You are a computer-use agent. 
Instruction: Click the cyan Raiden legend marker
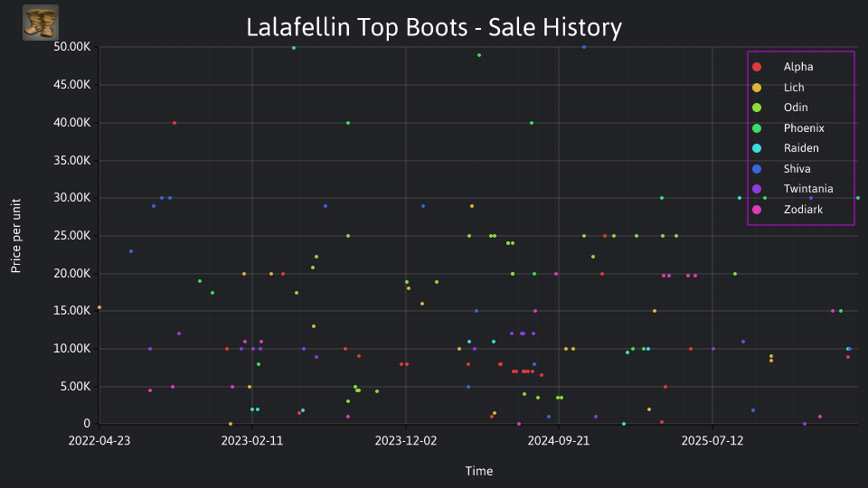pos(757,148)
